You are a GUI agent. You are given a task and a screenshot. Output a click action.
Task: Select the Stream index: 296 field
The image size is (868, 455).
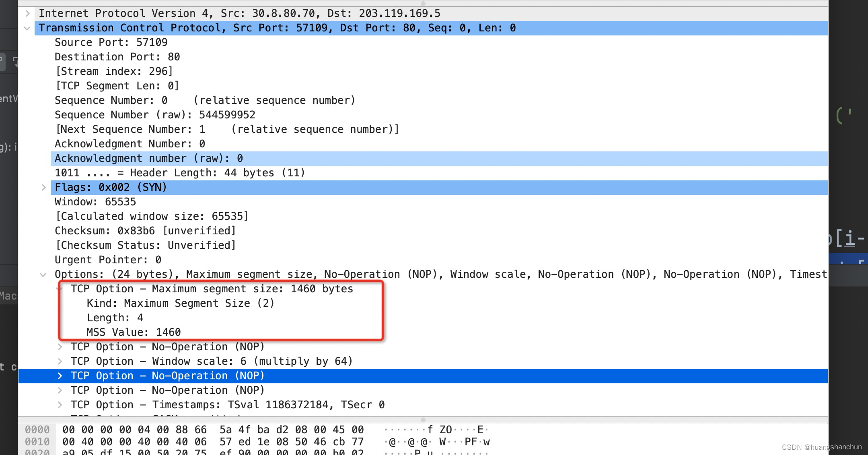pos(114,71)
